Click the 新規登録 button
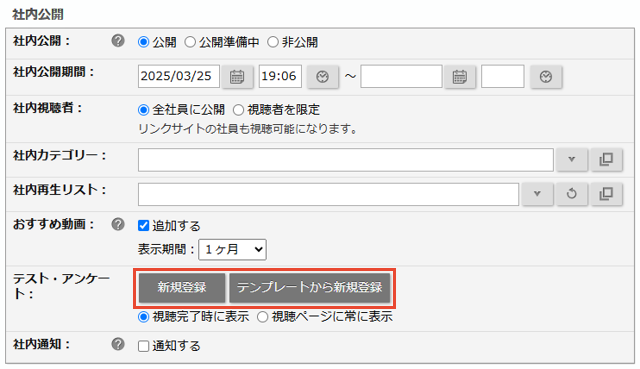The height and width of the screenshot is (369, 640). click(182, 288)
